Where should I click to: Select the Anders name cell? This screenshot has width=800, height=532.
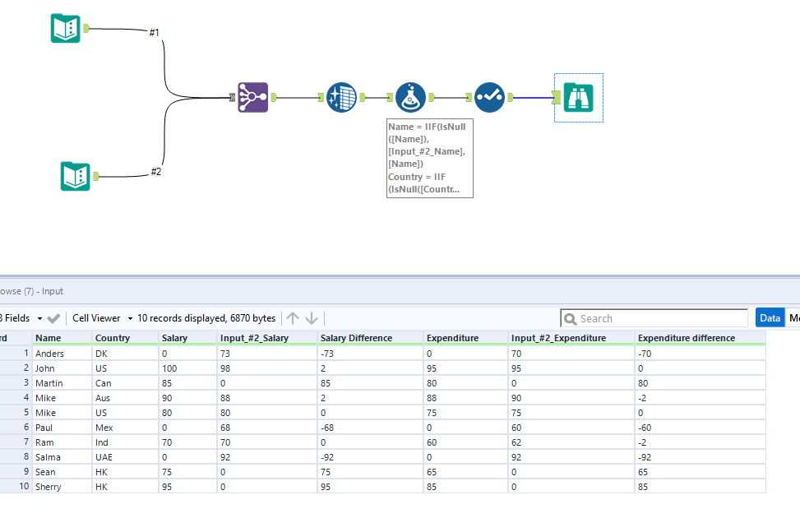(62, 354)
